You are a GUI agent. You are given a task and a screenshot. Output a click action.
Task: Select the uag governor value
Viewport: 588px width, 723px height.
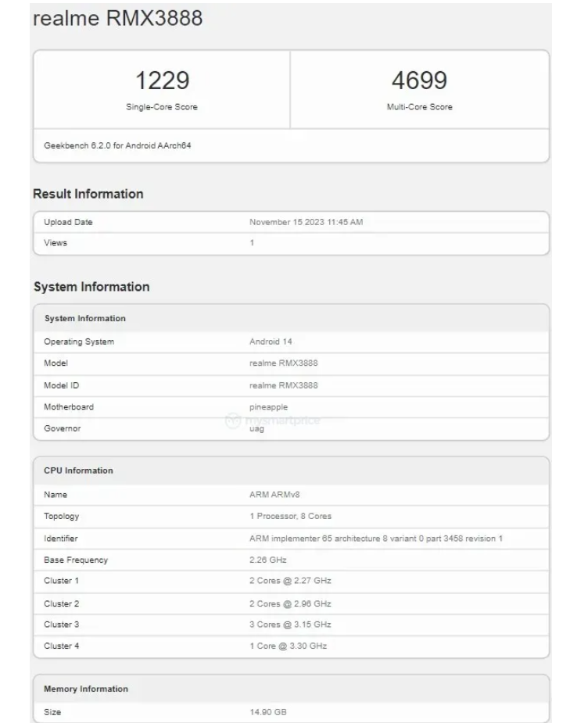tap(257, 429)
